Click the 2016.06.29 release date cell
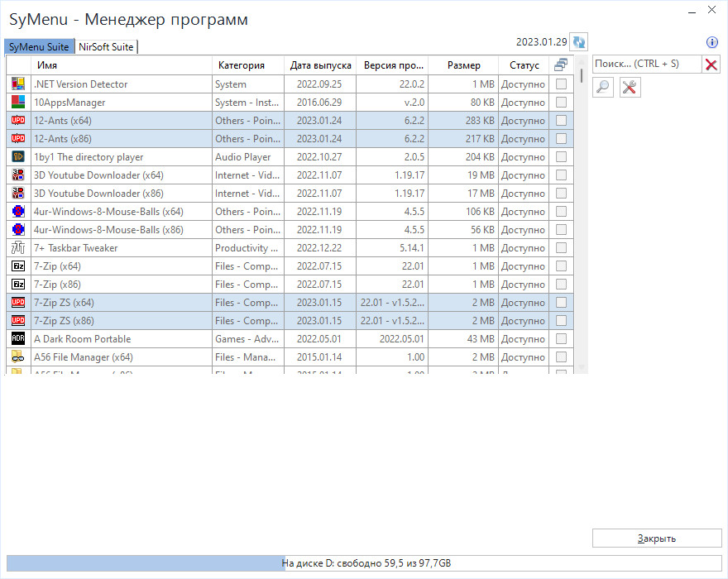The image size is (728, 579). 319,102
